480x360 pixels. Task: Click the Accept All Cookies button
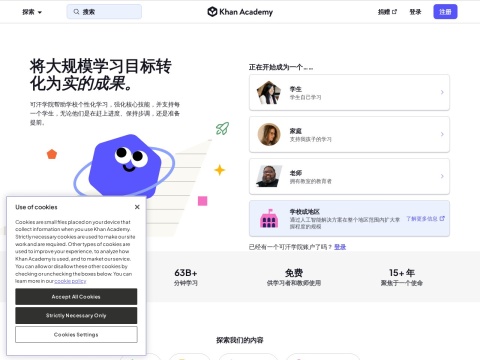pyautogui.click(x=76, y=297)
